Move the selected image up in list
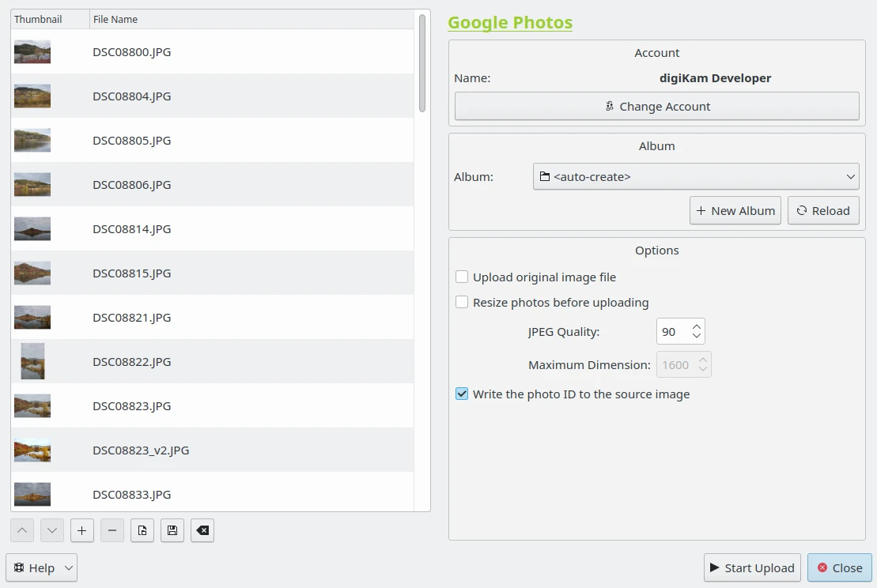 tap(22, 531)
